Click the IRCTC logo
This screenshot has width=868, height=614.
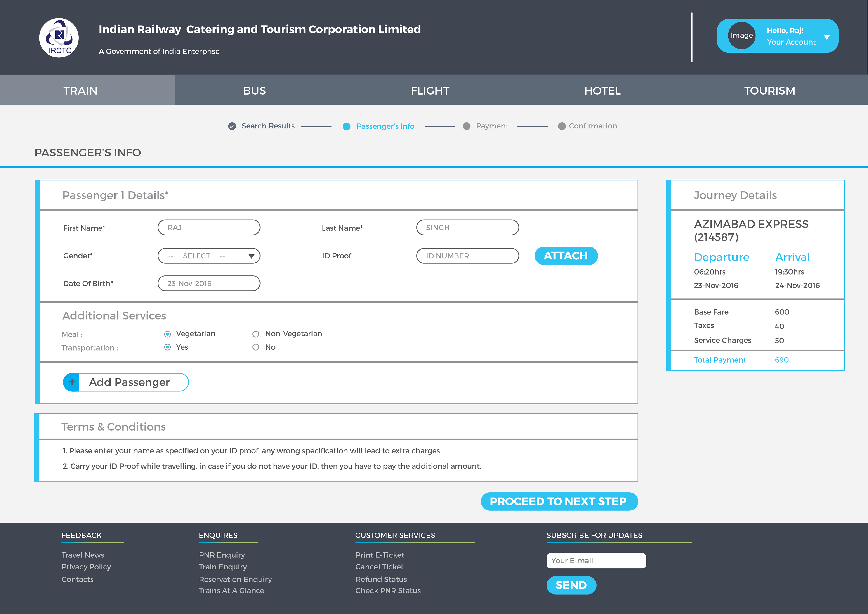click(59, 38)
